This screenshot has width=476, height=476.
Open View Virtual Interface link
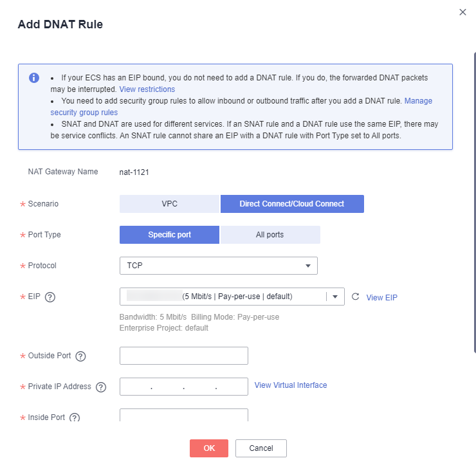click(291, 385)
